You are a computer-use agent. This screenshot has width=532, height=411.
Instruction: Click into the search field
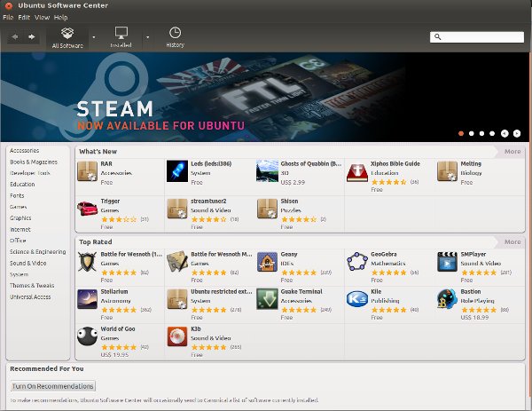pos(477,37)
